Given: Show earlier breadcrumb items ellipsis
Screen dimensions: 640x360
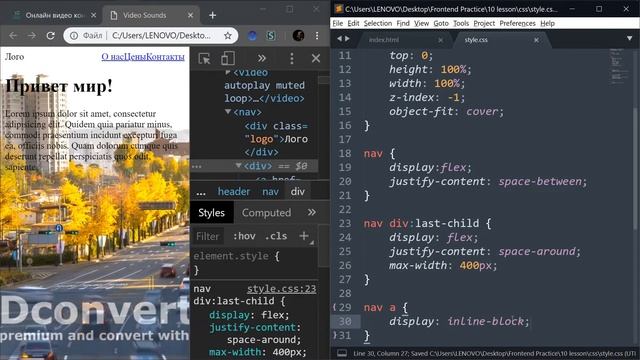Looking at the screenshot, I should tap(201, 192).
